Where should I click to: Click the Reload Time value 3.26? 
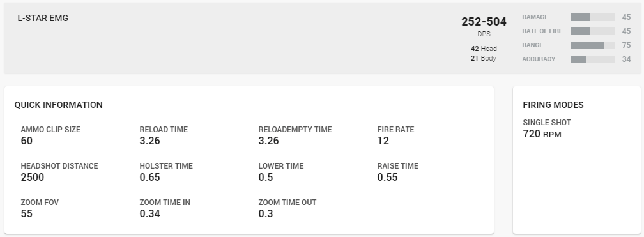pyautogui.click(x=150, y=141)
